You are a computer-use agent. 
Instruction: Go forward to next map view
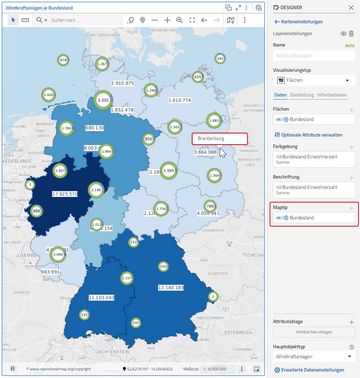pyautogui.click(x=216, y=20)
